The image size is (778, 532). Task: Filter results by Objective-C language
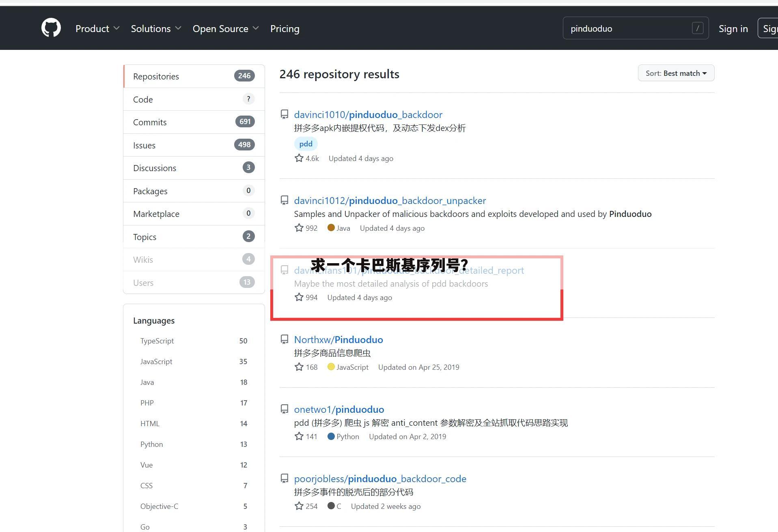tap(194, 506)
